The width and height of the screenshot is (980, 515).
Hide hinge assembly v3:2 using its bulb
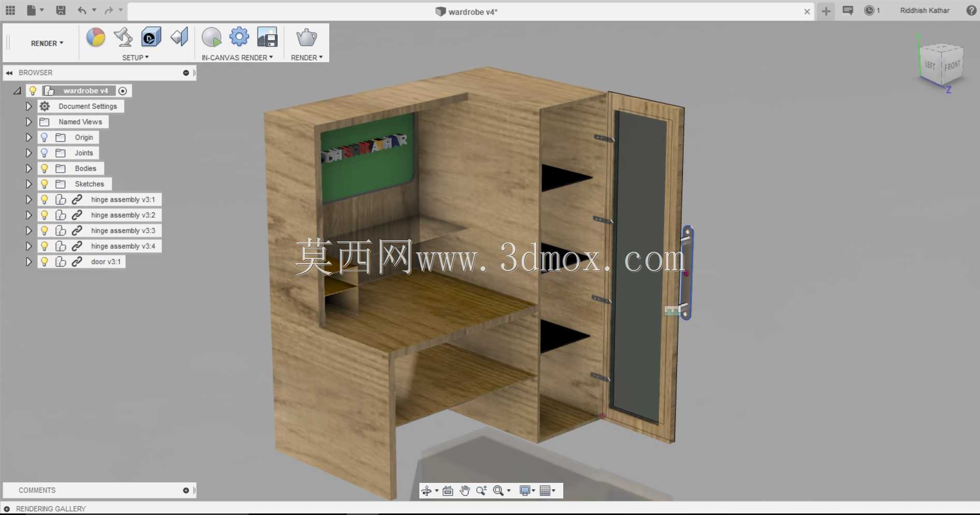point(45,215)
